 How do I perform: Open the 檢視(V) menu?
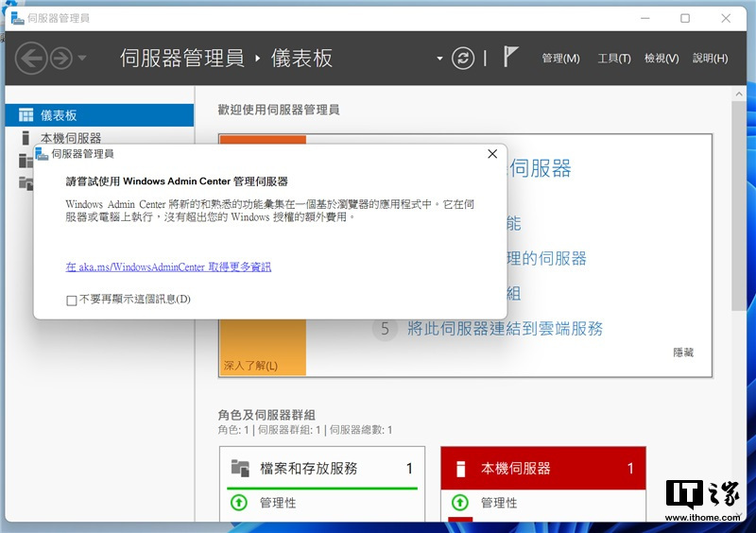pos(661,59)
